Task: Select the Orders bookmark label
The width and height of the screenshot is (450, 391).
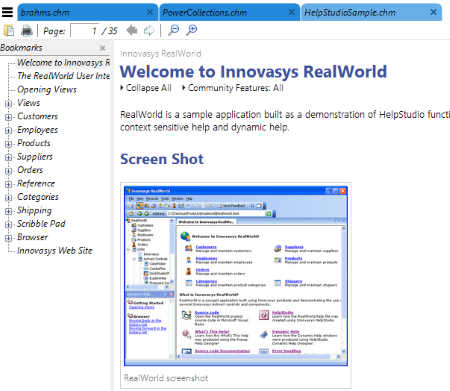Action: [x=30, y=170]
